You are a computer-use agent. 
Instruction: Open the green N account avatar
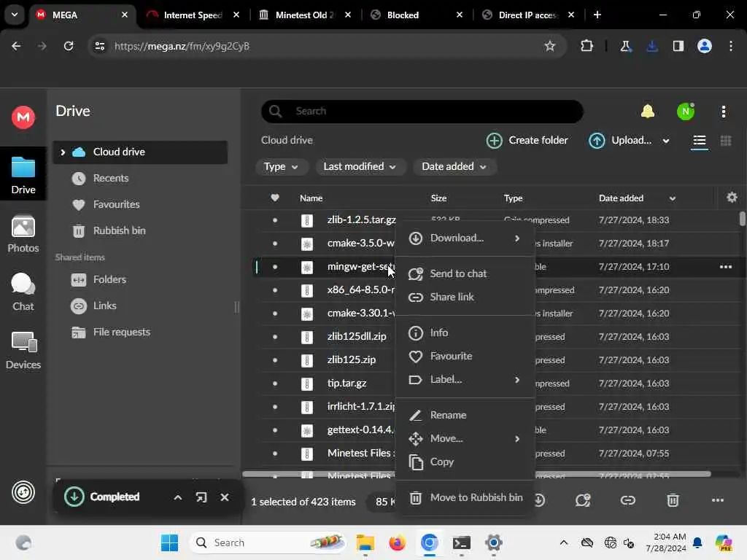pyautogui.click(x=685, y=112)
